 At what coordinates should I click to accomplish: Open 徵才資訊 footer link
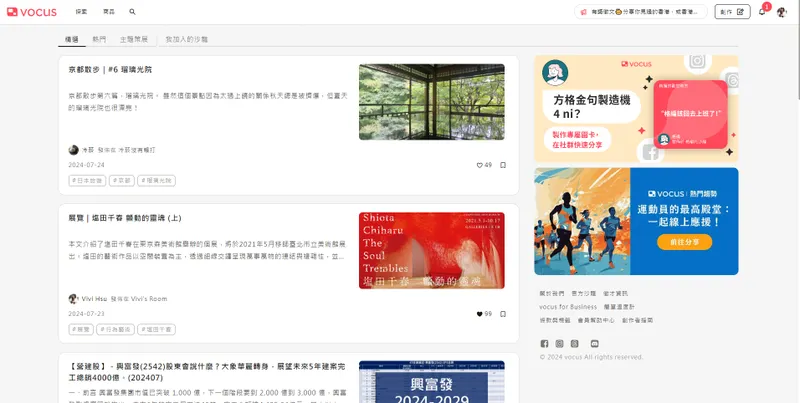click(615, 294)
